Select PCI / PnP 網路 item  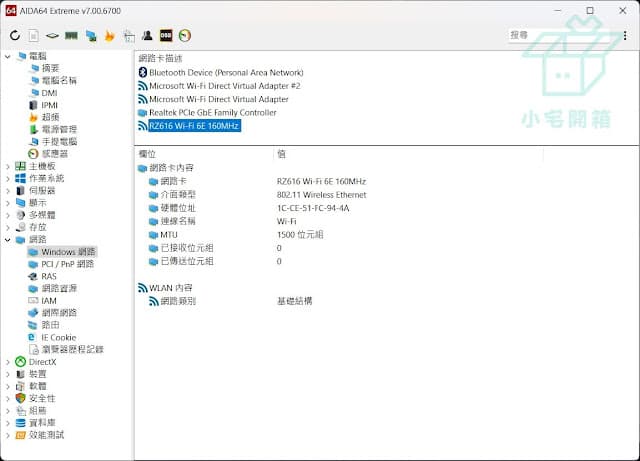point(68,264)
